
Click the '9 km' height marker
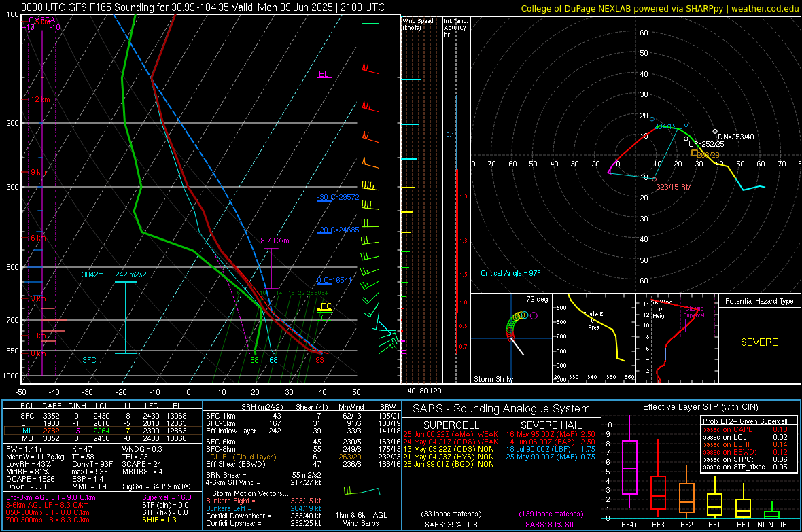coord(38,172)
